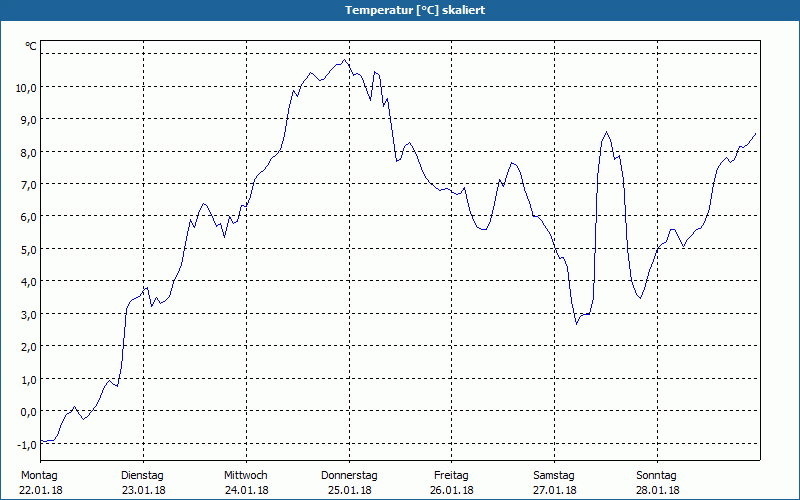
Task: Click the 6,0 y-axis label
Action: pos(29,217)
